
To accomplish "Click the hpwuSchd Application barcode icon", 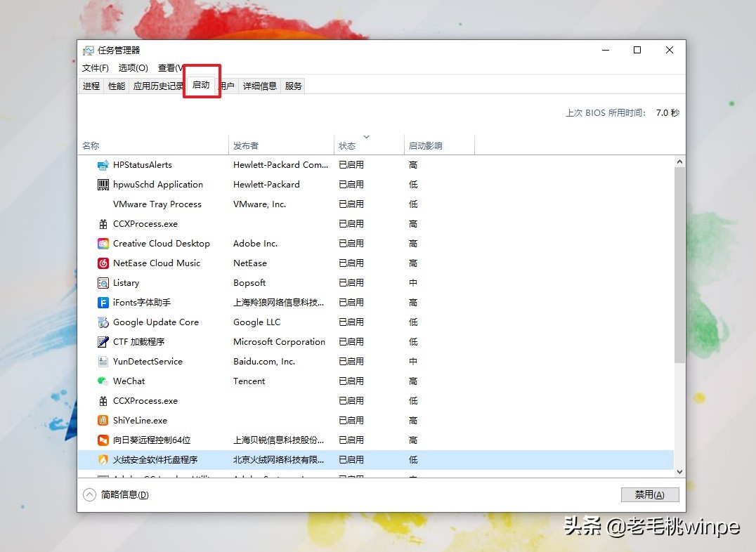I will [x=103, y=185].
